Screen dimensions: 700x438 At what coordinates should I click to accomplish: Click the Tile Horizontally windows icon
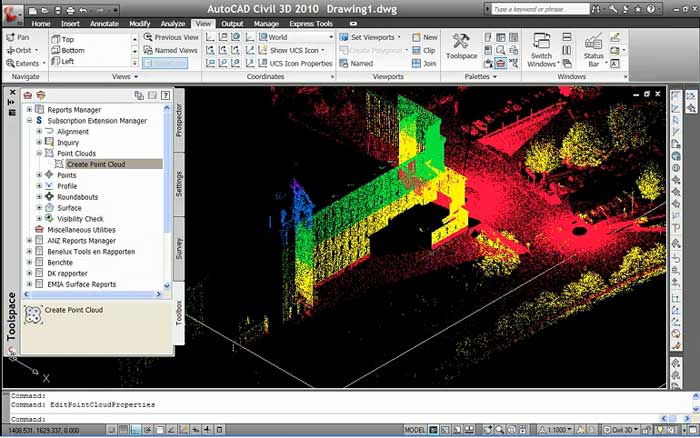(567, 38)
